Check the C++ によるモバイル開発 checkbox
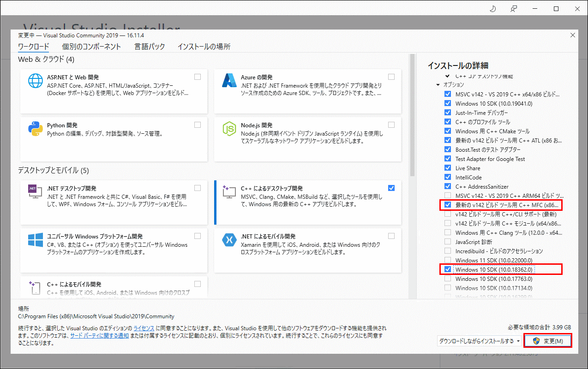This screenshot has height=369, width=588. 198,284
